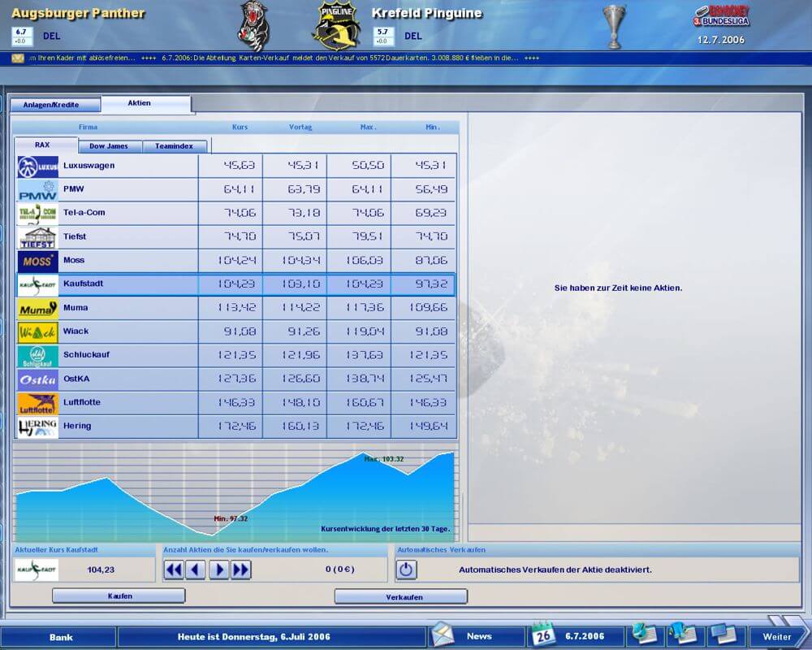Open the calendar icon showing 26
Image resolution: width=812 pixels, height=650 pixels.
tap(542, 635)
